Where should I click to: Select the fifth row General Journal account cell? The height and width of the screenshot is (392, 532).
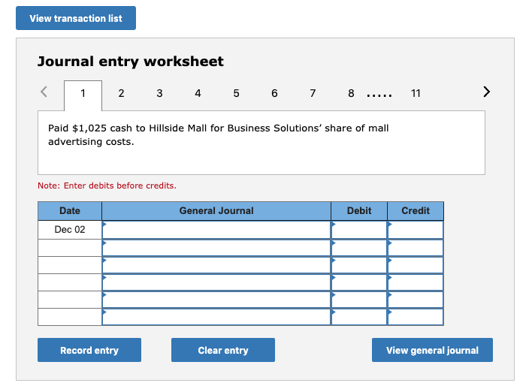click(x=216, y=300)
